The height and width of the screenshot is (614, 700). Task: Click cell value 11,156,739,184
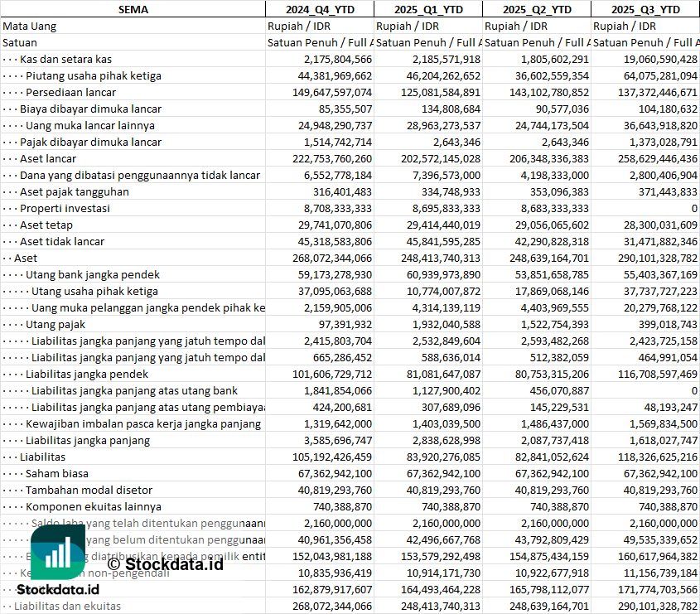[660, 573]
